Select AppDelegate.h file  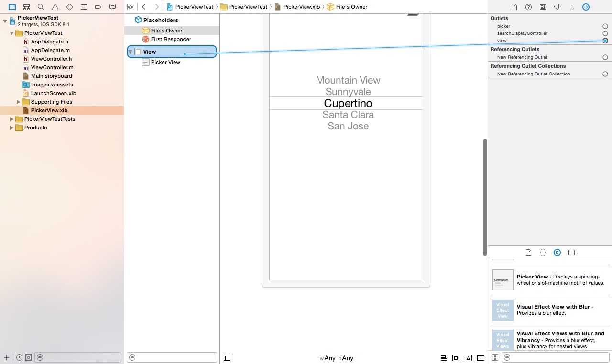49,42
